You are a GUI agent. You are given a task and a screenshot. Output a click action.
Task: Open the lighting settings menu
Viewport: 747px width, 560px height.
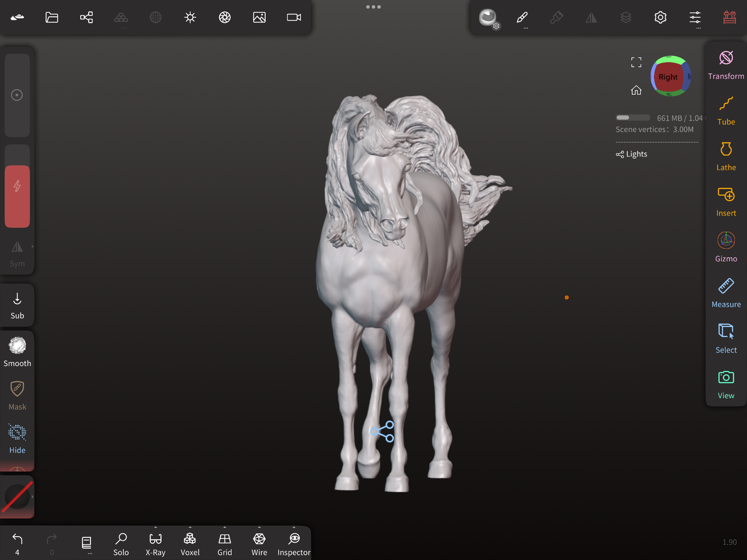coord(190,17)
